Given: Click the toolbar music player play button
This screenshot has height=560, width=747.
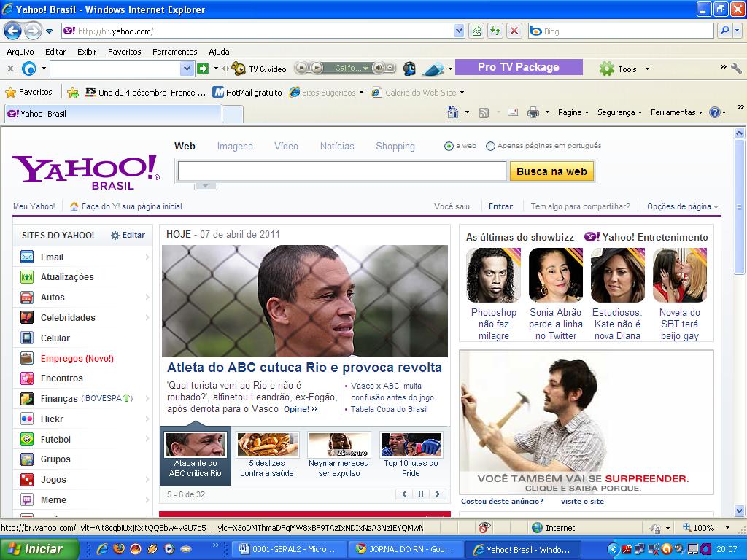Looking at the screenshot, I should tap(317, 68).
